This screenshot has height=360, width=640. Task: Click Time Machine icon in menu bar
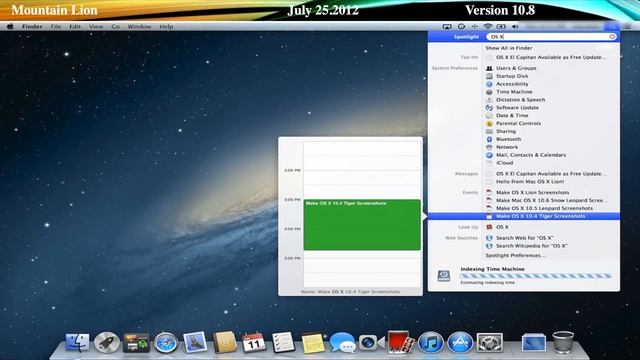(x=461, y=27)
